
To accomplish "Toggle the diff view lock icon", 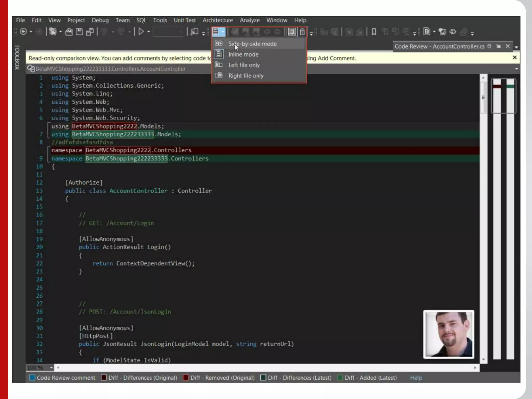I will tap(302, 32).
